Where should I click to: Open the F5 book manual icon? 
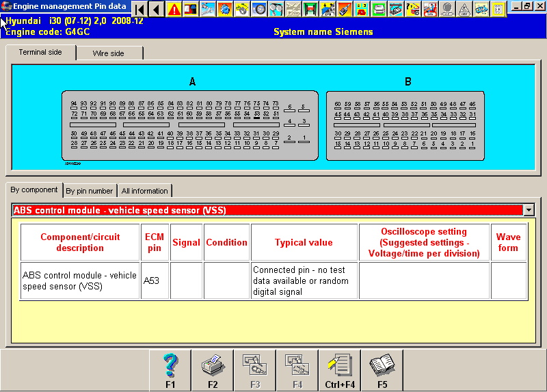[x=382, y=370]
